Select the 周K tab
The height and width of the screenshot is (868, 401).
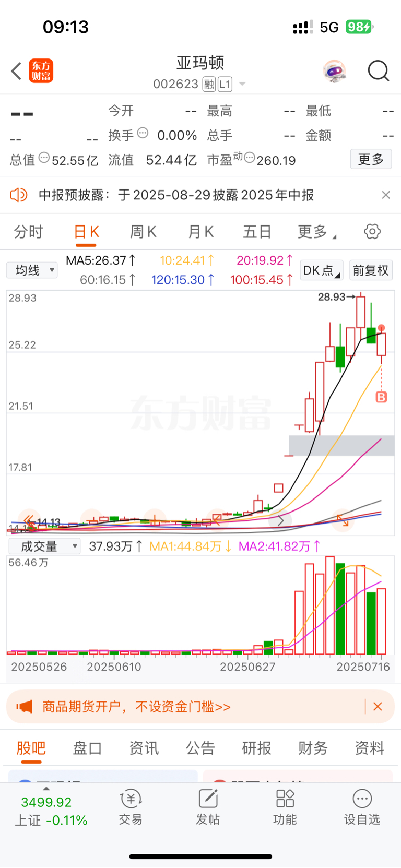coord(143,232)
